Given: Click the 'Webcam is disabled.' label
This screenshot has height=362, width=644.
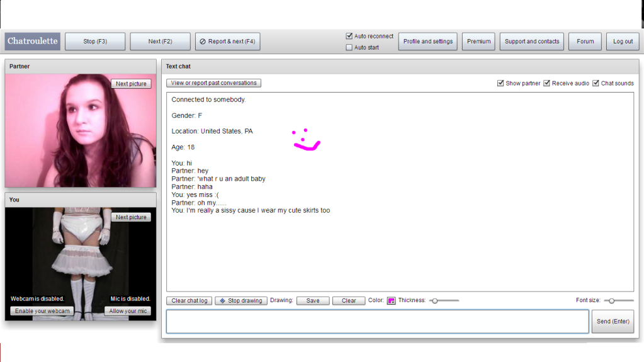Looking at the screenshot, I should [37, 298].
